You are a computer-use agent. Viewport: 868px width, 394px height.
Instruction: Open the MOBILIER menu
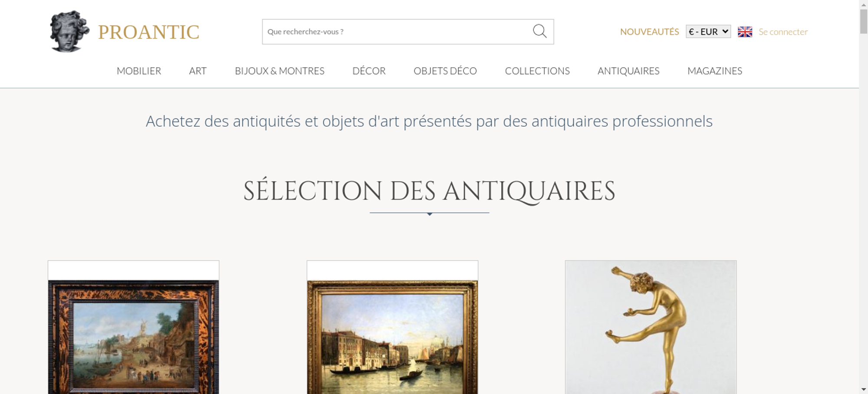pyautogui.click(x=139, y=71)
